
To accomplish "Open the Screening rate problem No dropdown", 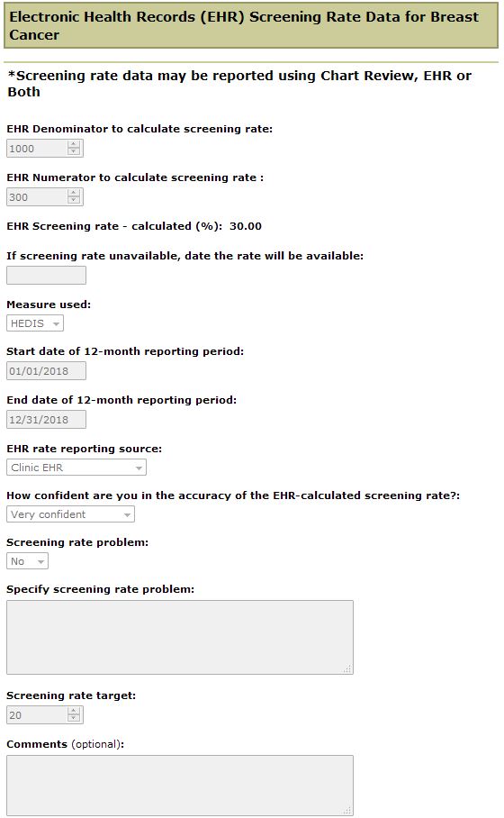I will (x=27, y=561).
